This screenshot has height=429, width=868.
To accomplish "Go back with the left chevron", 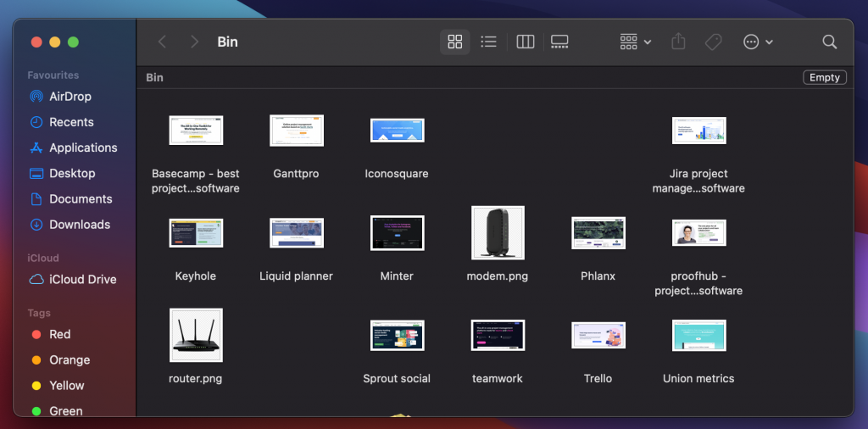I will (162, 42).
